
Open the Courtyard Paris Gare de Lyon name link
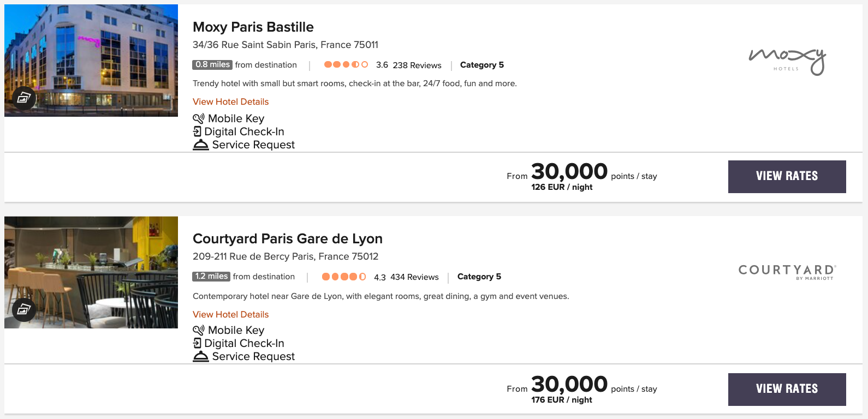[x=288, y=238]
